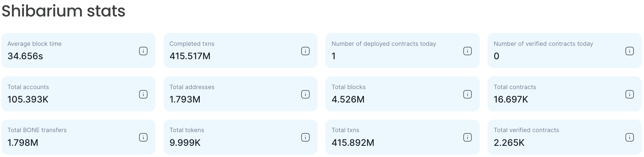
Task: Click the Total verified contracts label
Action: [x=526, y=130]
